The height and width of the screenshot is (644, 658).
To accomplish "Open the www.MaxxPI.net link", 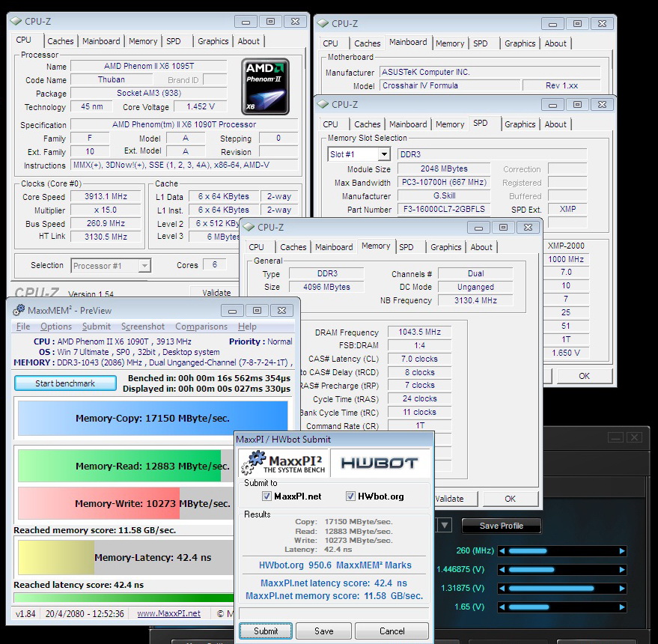I will (x=168, y=613).
